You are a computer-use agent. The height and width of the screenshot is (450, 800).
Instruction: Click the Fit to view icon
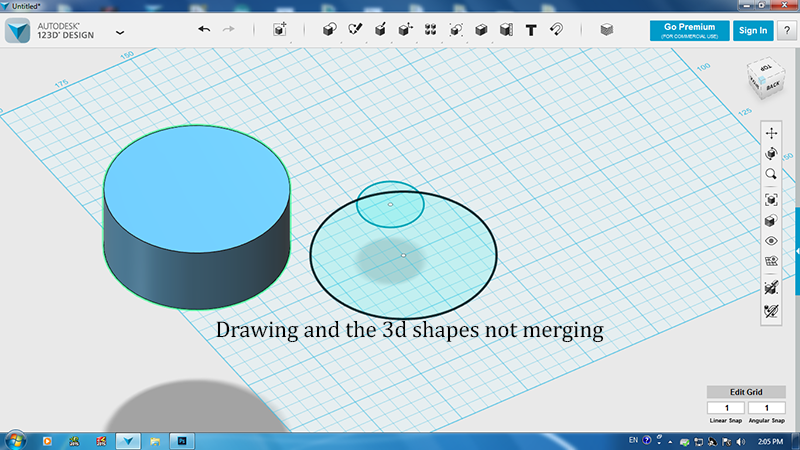click(x=771, y=199)
